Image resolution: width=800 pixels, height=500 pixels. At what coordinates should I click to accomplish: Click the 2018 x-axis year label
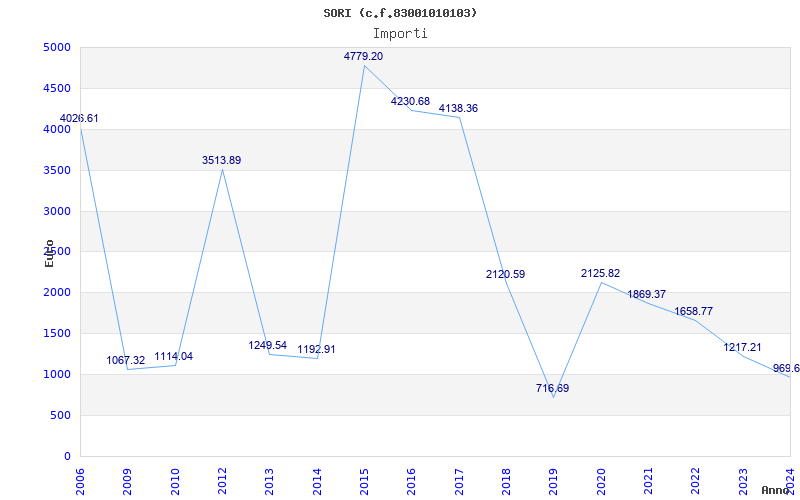pos(507,482)
